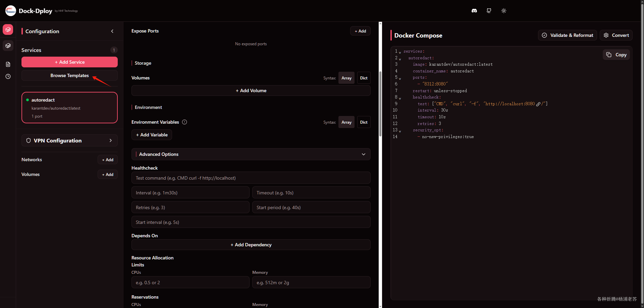This screenshot has height=308, width=644.
Task: Choose Dict syntax for Volumes
Action: [364, 78]
